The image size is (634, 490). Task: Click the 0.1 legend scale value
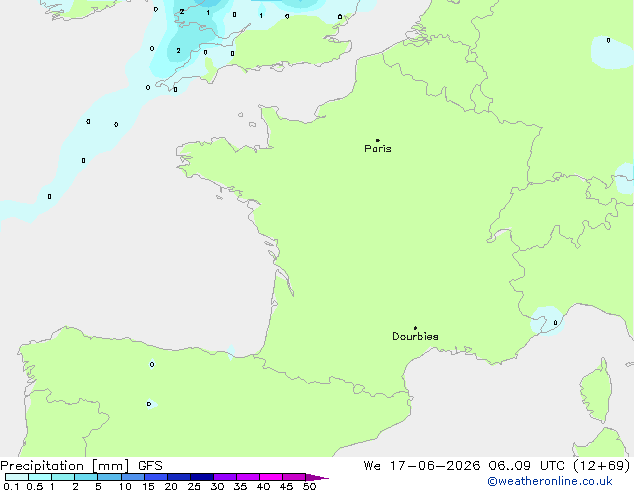(x=11, y=486)
